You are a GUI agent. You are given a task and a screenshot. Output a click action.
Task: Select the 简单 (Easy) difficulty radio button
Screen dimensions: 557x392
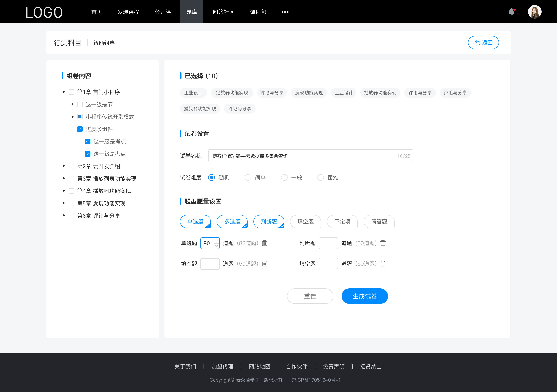[x=247, y=177]
